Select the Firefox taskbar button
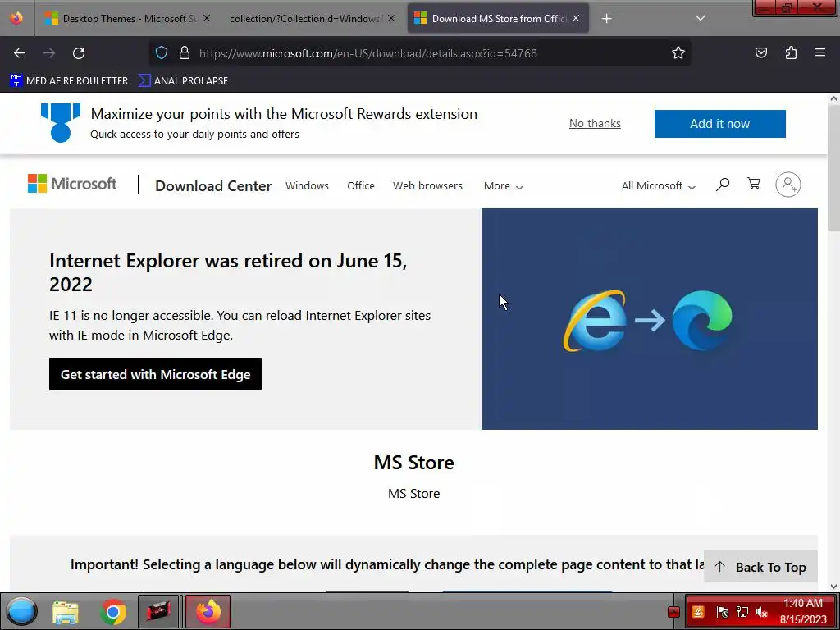Screen dimensions: 840x630 pos(208,611)
